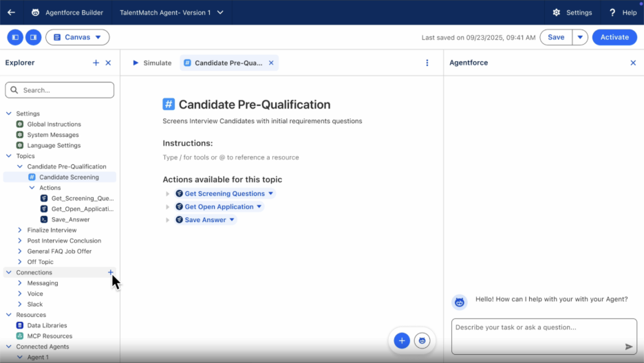This screenshot has height=363, width=644.
Task: Close the Agentforce panel
Action: [x=633, y=63]
